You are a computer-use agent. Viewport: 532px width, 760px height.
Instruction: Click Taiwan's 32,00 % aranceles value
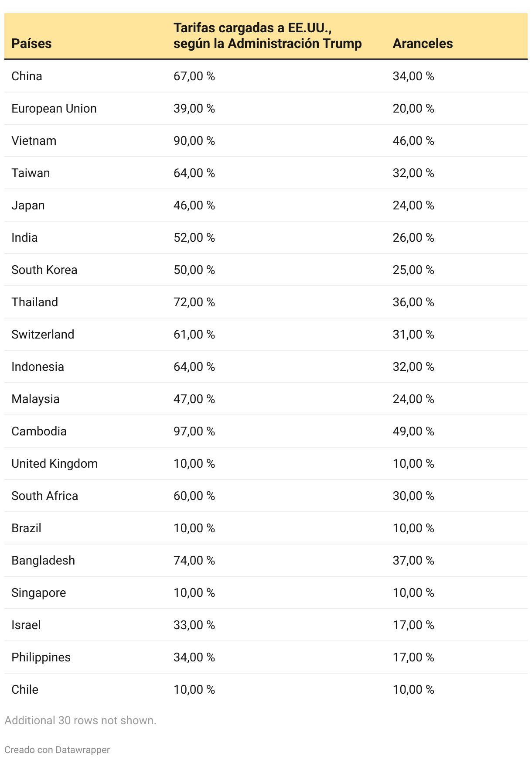pyautogui.click(x=413, y=173)
